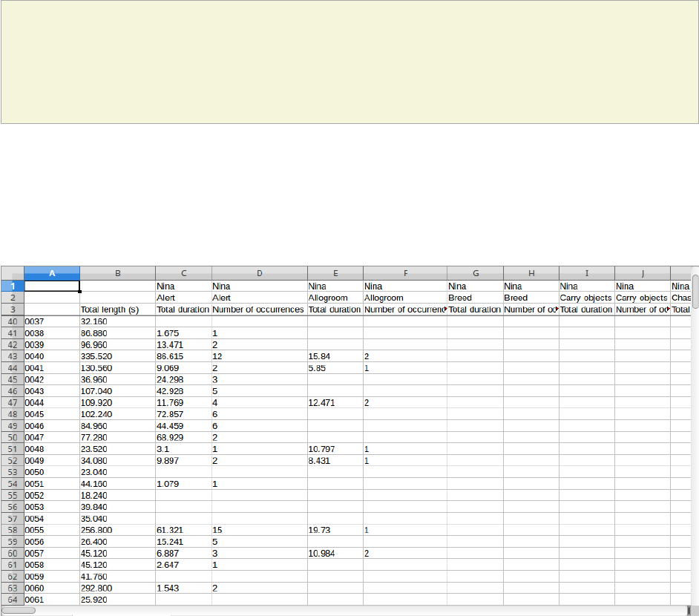Select cell containing 9.897
The width and height of the screenshot is (699, 616).
click(x=184, y=460)
